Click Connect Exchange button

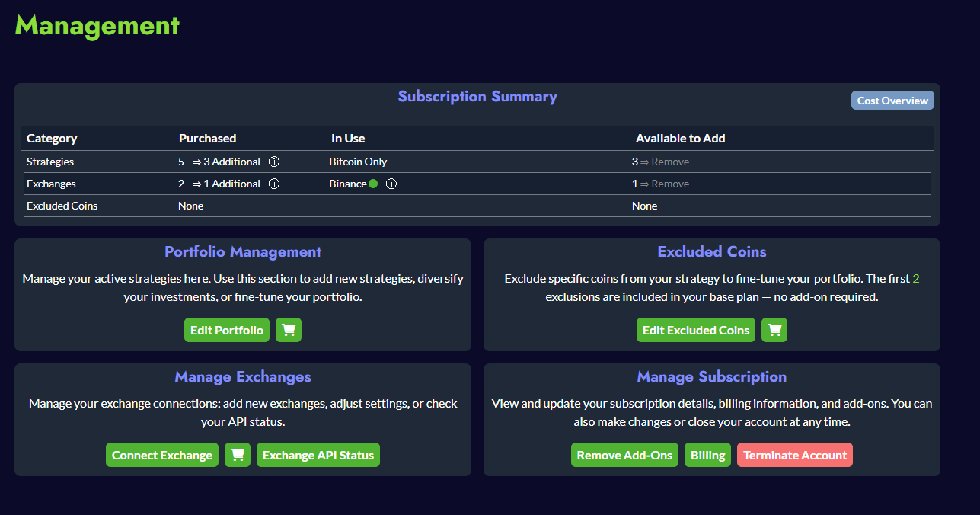pyautogui.click(x=162, y=455)
